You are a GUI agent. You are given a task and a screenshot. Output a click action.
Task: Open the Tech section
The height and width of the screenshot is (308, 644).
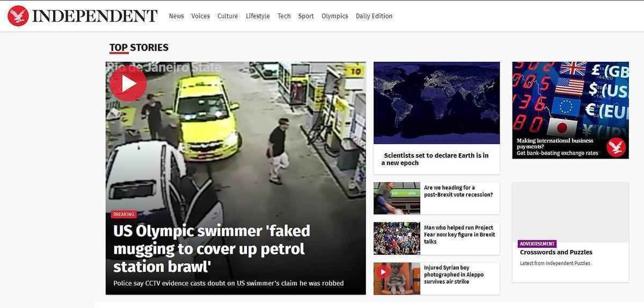coord(284,16)
